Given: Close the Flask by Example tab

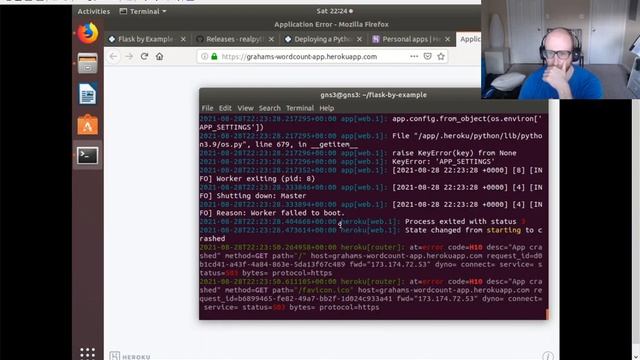Looking at the screenshot, I should coord(183,39).
